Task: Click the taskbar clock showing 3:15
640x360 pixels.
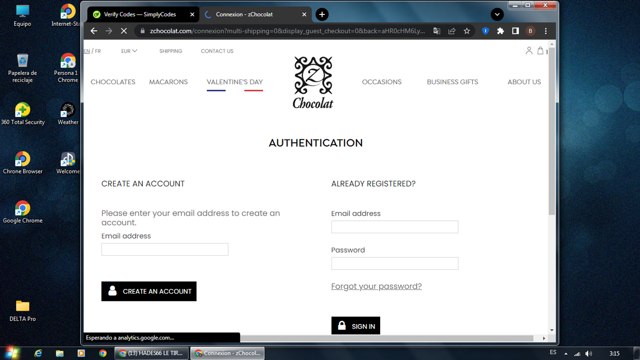Action: pos(614,353)
